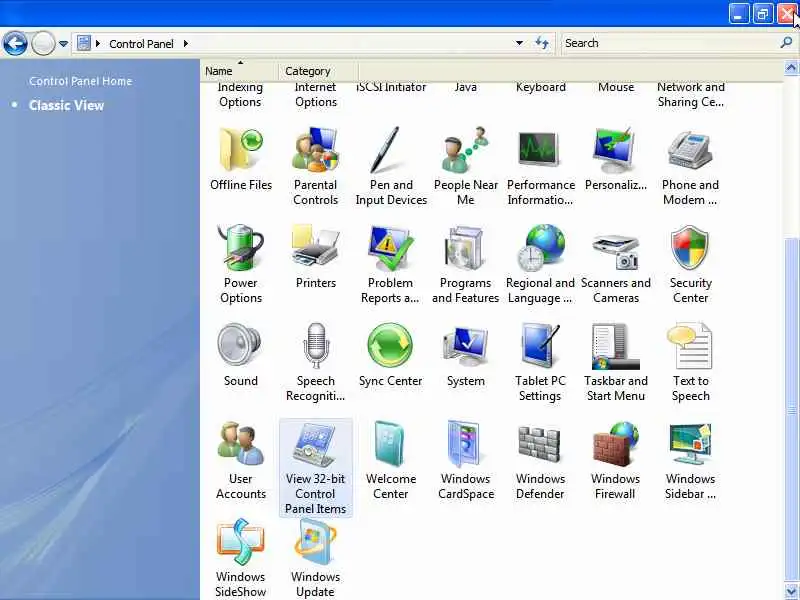Open Problem Reports icon
Viewport: 800px width, 600px height.
click(390, 248)
